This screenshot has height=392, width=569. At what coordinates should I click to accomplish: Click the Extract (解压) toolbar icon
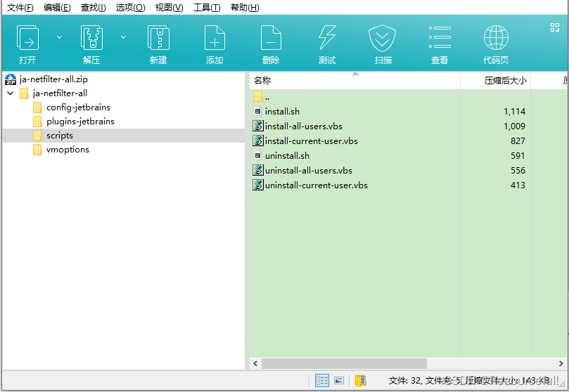[91, 38]
